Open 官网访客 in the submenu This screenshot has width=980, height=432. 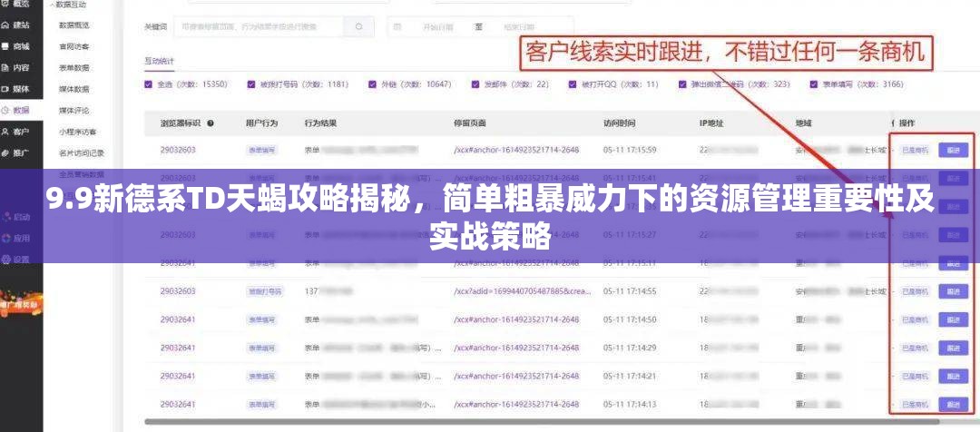tap(74, 47)
